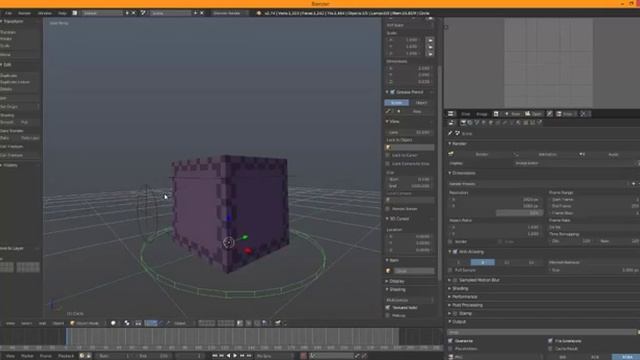Enable the Full Sample checkbox

point(451,270)
